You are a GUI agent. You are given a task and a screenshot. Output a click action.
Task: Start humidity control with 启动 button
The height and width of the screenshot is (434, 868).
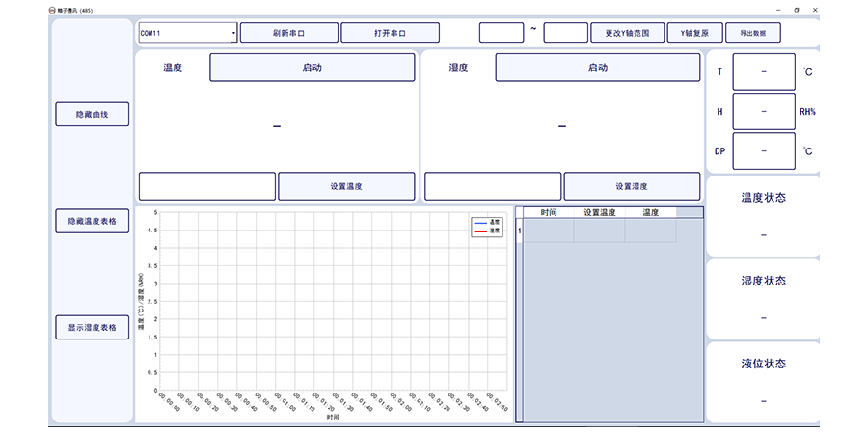point(598,68)
